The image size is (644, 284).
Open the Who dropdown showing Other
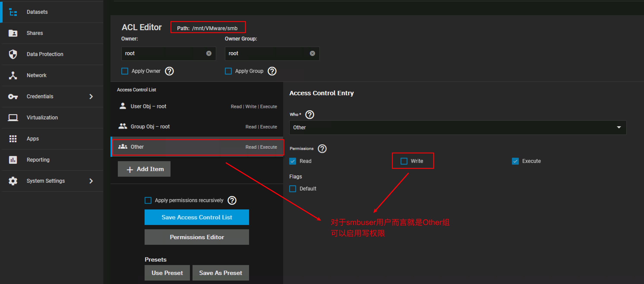[458, 128]
